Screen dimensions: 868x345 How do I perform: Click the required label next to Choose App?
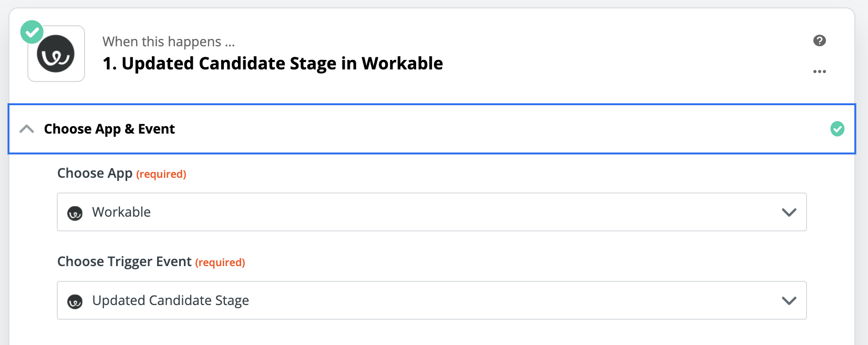pos(161,174)
